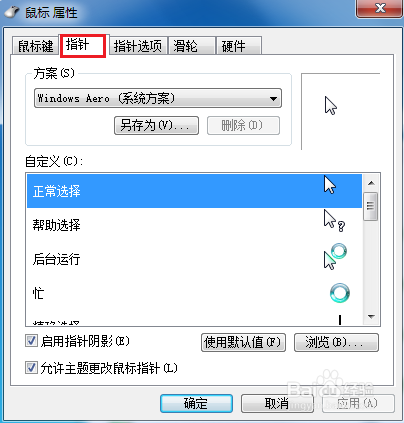Click the 另存为 button
Screen dimensions: 404x423
(156, 126)
